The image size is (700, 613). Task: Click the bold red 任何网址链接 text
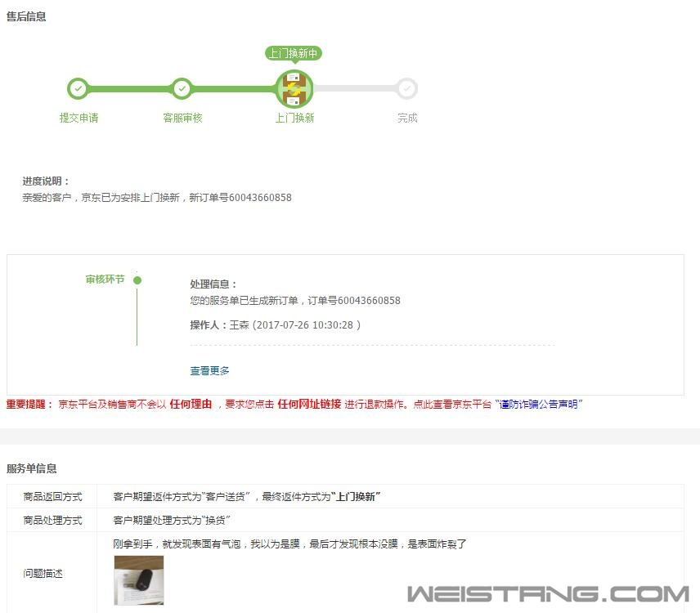point(309,405)
